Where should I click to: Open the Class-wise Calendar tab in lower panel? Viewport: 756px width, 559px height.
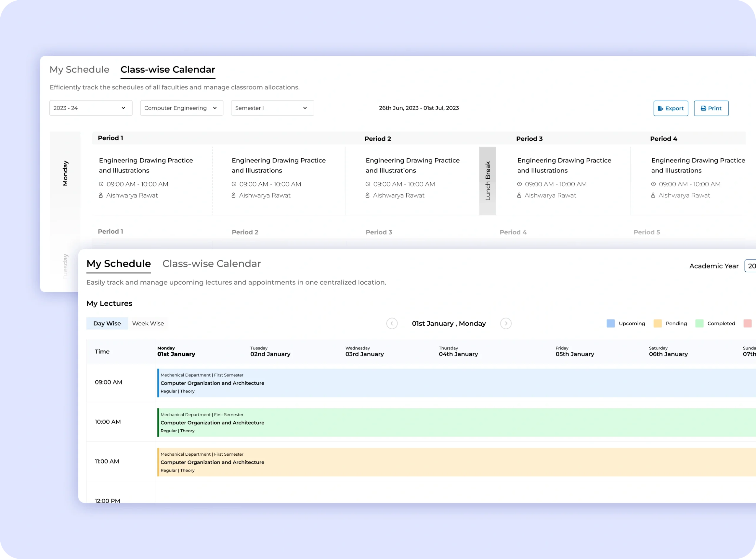pos(211,264)
